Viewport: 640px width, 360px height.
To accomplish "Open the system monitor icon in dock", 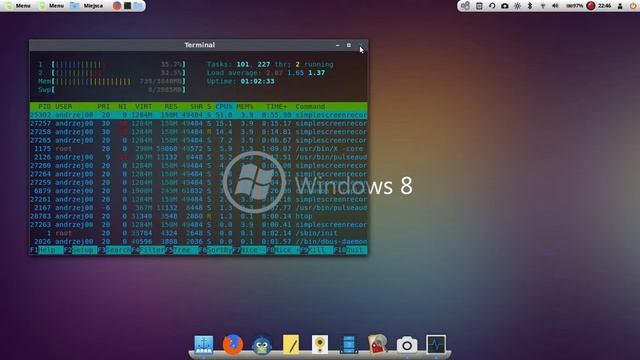I will click(x=436, y=344).
